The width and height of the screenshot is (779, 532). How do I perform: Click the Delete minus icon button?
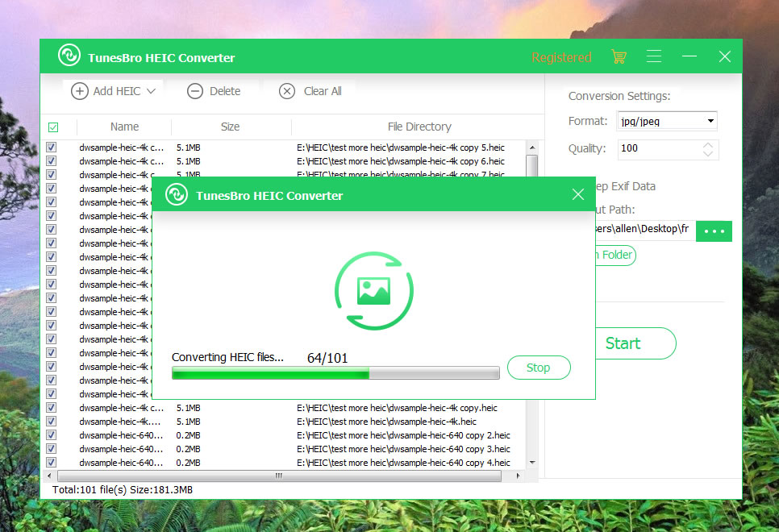pyautogui.click(x=195, y=91)
